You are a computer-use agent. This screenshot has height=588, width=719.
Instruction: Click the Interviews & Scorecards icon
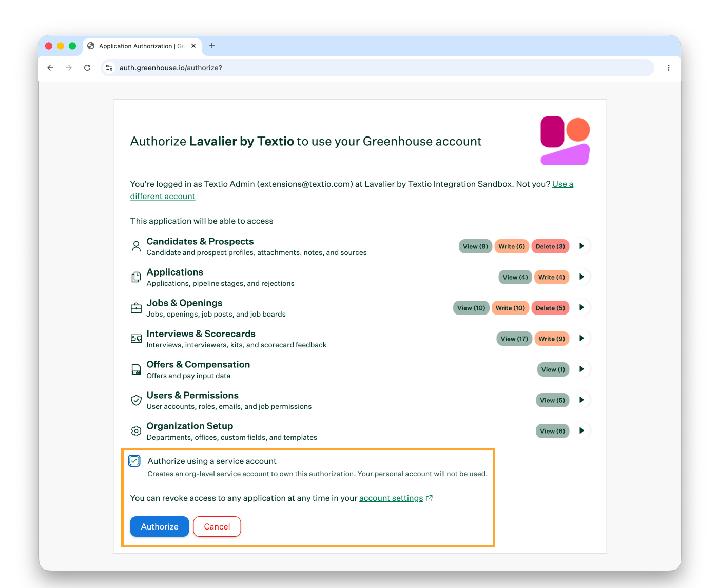click(136, 339)
